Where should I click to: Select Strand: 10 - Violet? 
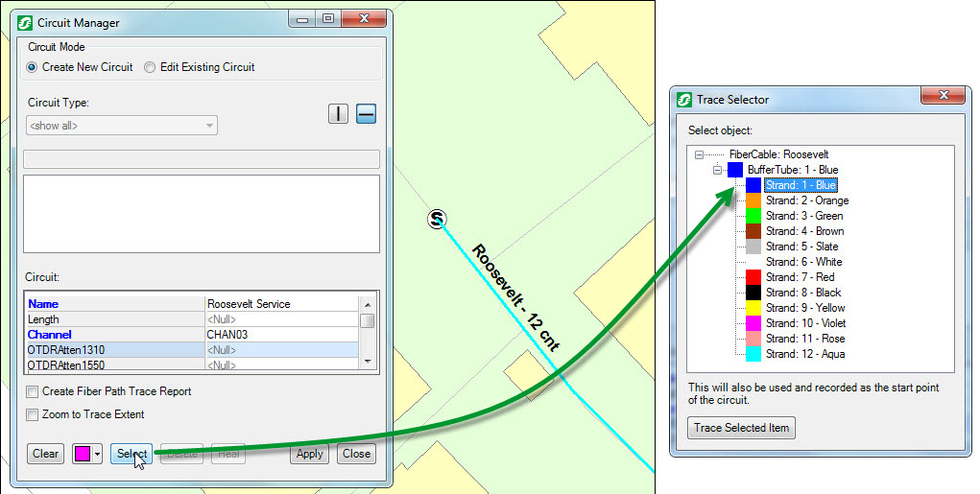click(x=805, y=323)
